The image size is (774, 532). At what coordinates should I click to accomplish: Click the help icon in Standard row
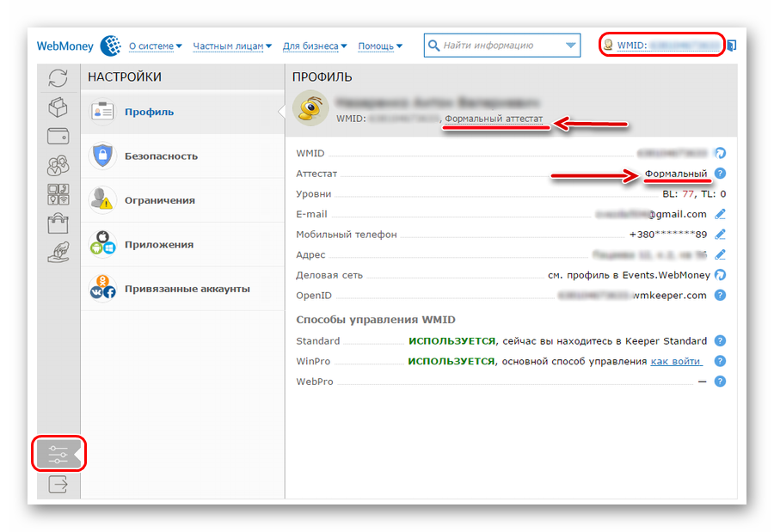tap(720, 340)
